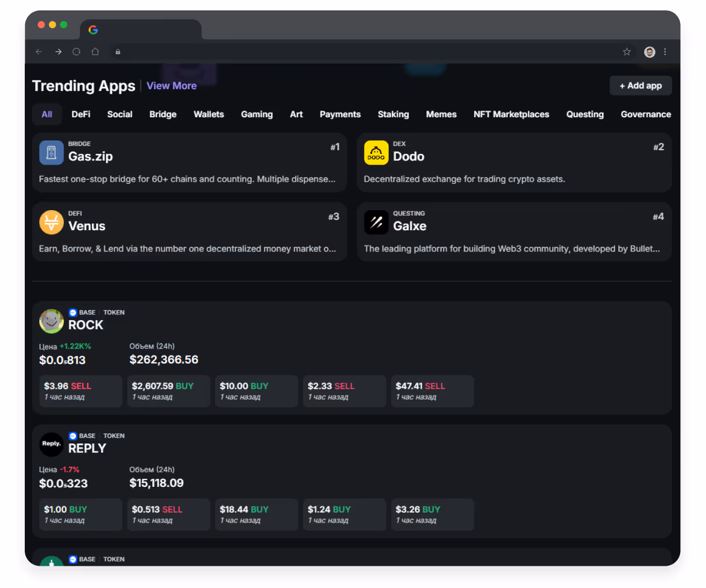Click the $2,607.59 BUY trade

point(169,391)
